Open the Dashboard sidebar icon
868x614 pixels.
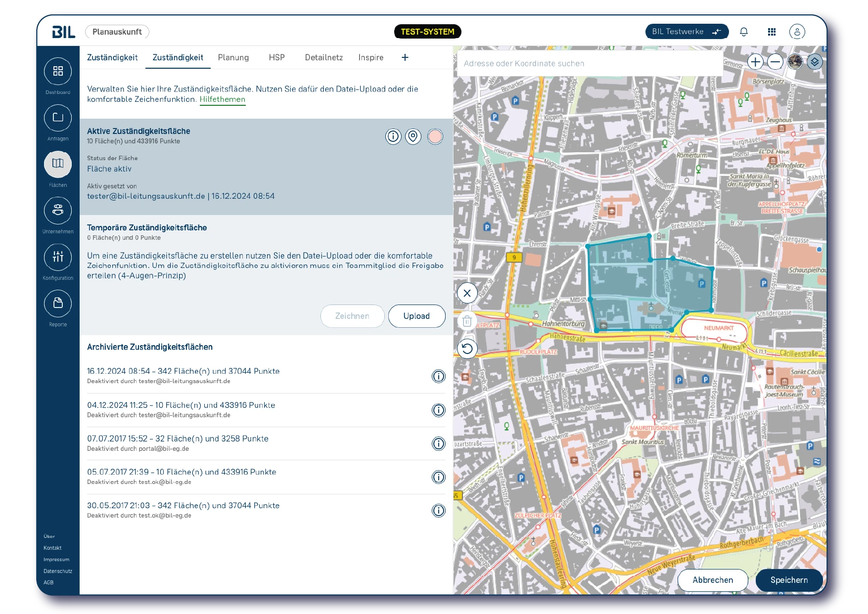click(x=58, y=71)
